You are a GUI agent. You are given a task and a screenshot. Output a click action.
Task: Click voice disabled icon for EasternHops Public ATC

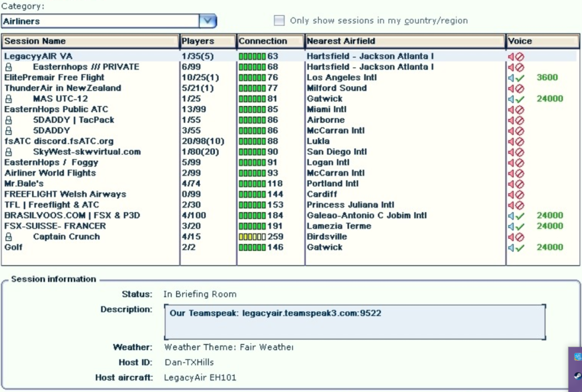516,110
